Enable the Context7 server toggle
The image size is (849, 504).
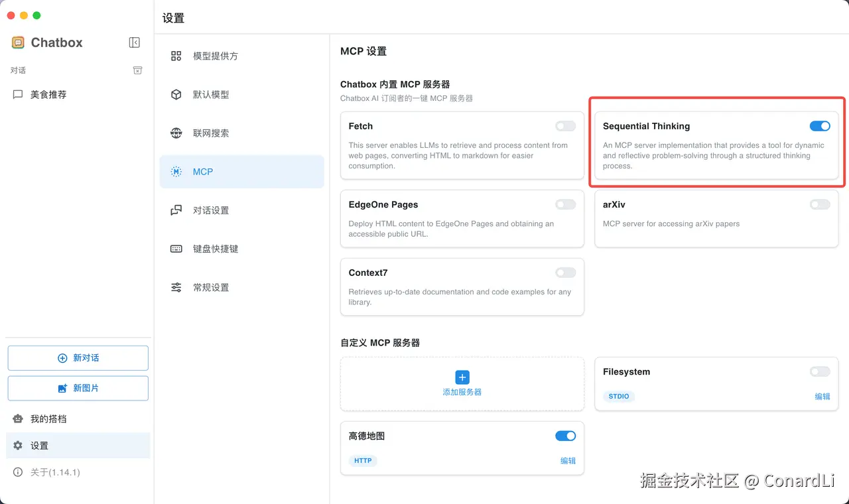[566, 273]
